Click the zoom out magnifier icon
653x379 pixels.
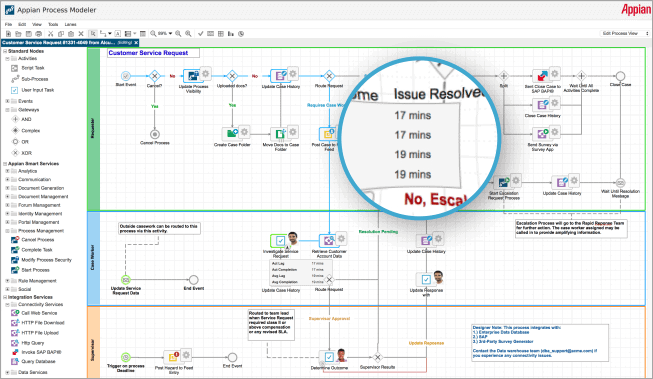pyautogui.click(x=178, y=34)
